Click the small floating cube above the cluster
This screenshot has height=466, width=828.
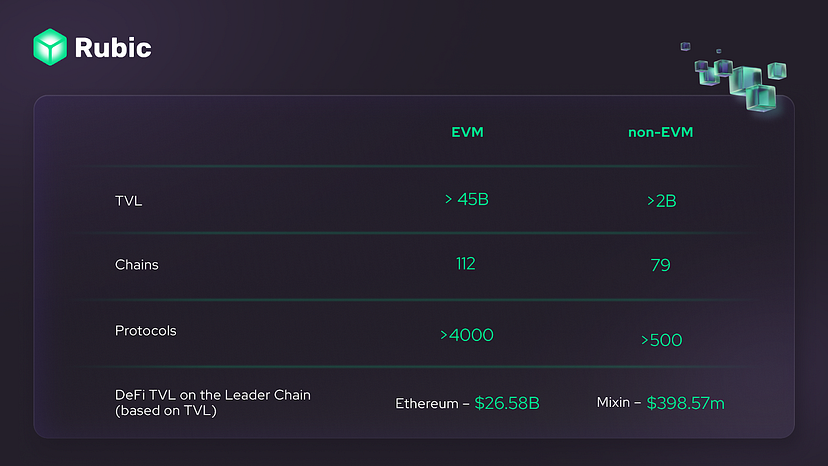685,46
